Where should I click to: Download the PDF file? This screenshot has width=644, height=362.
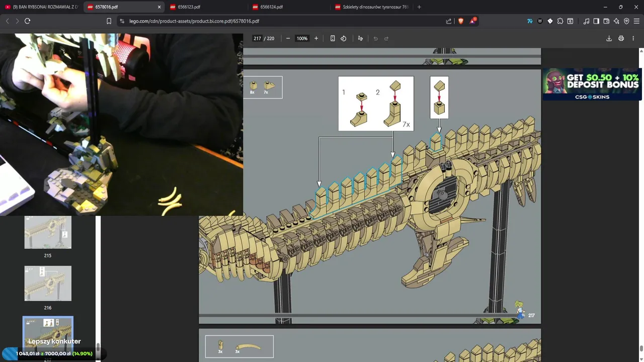(x=609, y=38)
